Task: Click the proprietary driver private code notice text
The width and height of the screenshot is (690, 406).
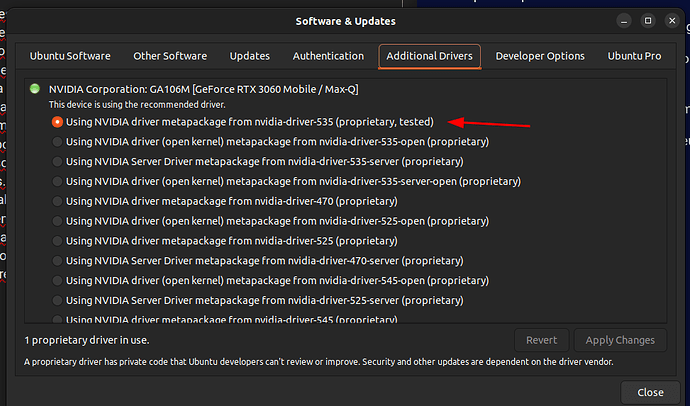Action: [x=319, y=362]
